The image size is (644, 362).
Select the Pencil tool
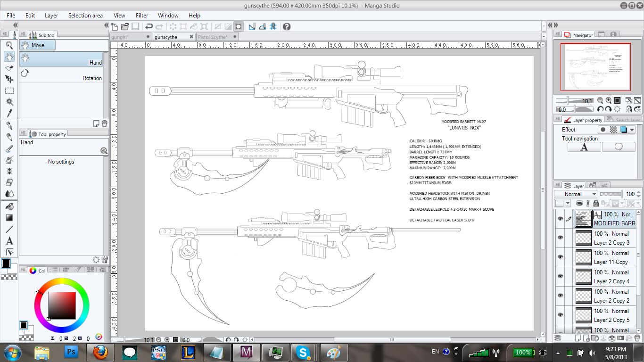click(9, 137)
